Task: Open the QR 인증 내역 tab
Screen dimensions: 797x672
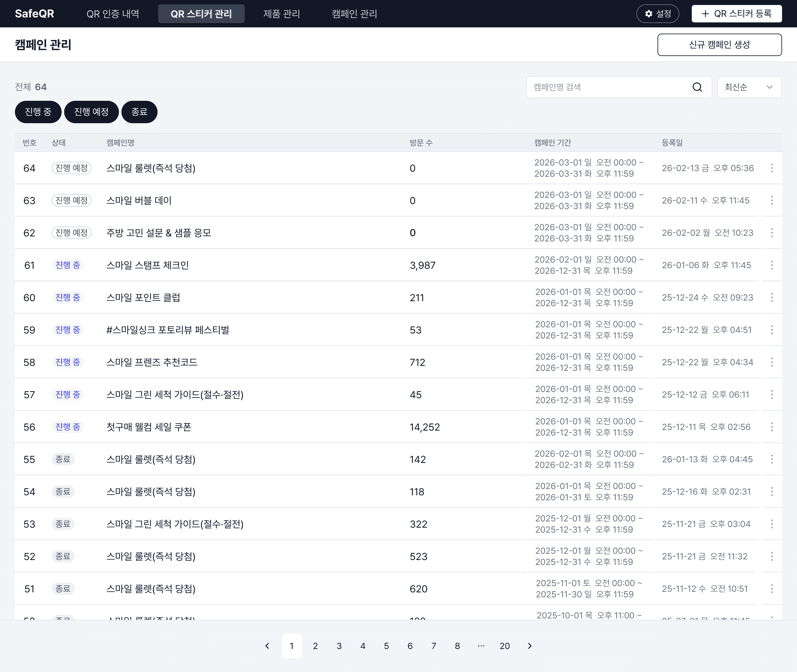Action: [113, 14]
